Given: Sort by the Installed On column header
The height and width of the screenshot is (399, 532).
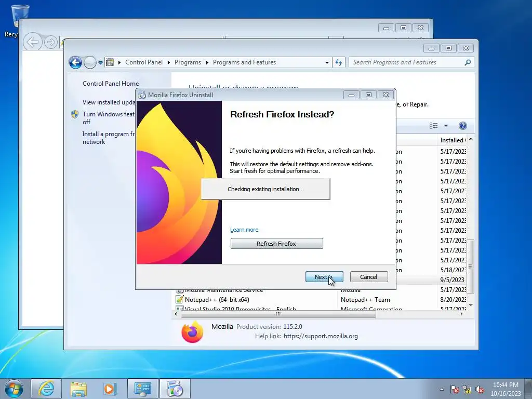Looking at the screenshot, I should click(x=453, y=140).
